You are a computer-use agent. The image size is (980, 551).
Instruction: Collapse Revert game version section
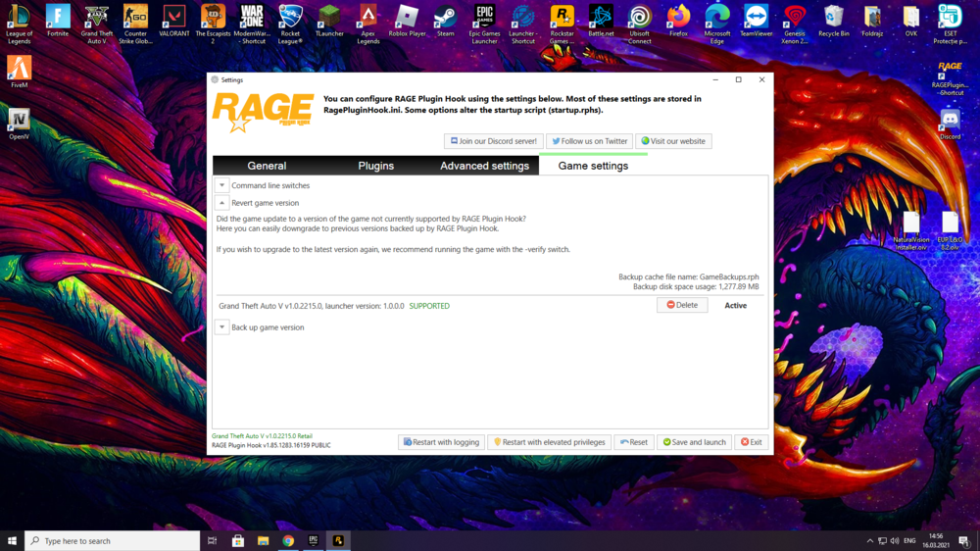pyautogui.click(x=221, y=203)
